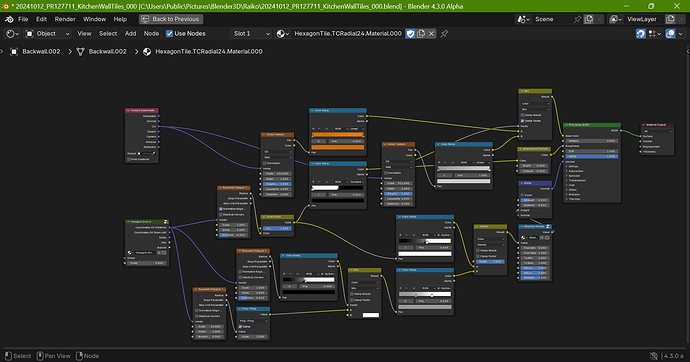690x362 pixels.
Task: Toggle the Use Nodes checkbox
Action: point(169,33)
